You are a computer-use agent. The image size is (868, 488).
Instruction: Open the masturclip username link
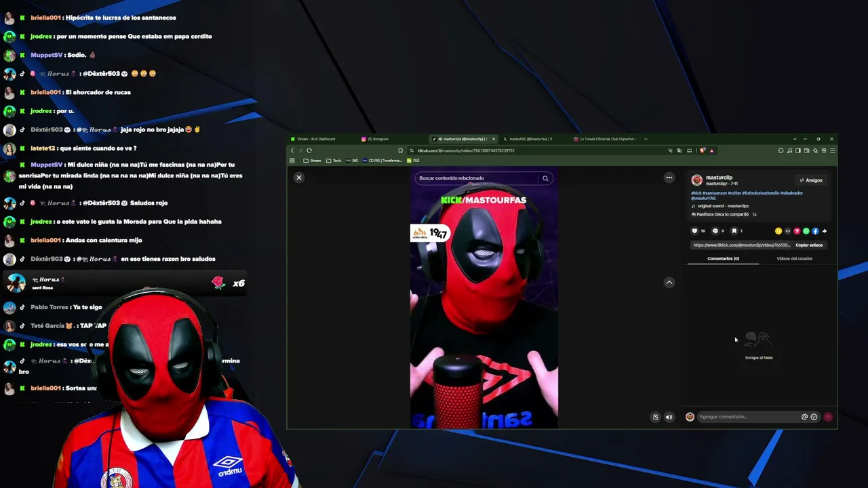[x=719, y=178]
